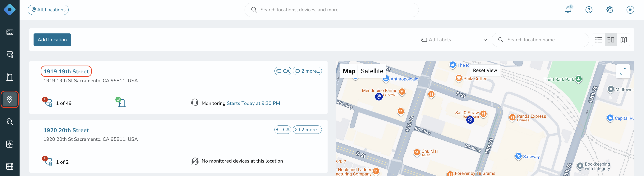644x176 pixels.
Task: Expand 2 more labels for 1919 19th Street
Action: [307, 71]
